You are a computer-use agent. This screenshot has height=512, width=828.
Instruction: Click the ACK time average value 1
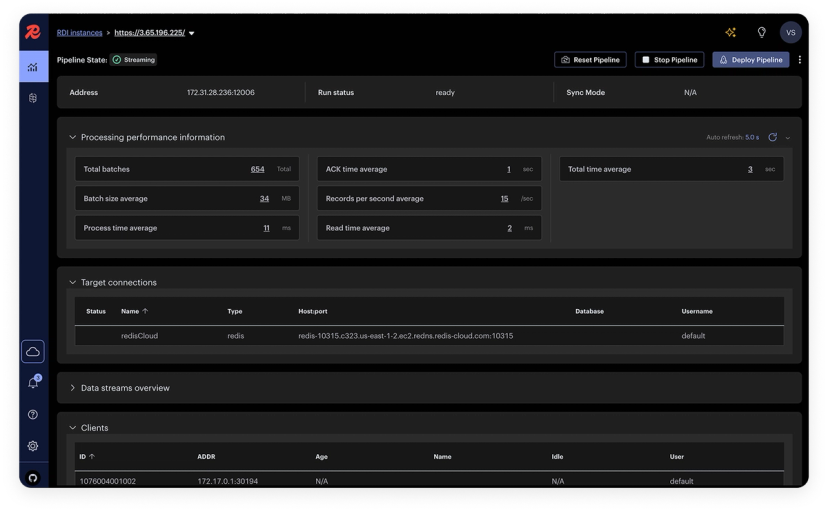[x=509, y=169]
